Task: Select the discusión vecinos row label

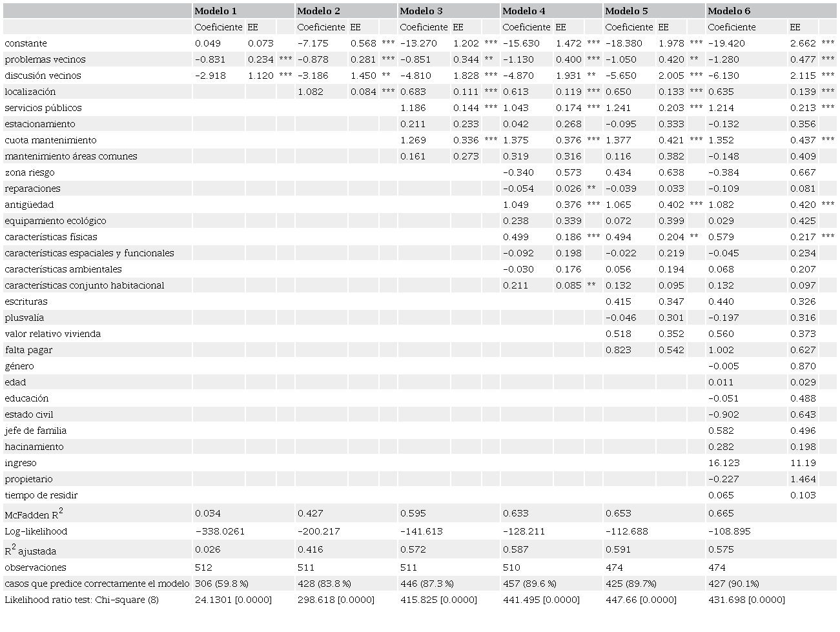Action: click(39, 76)
